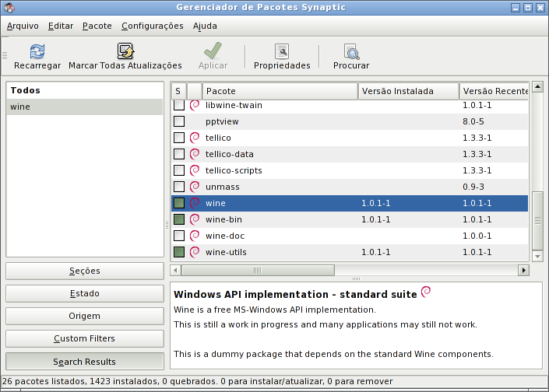
Task: Open the Arquivo menu
Action: point(23,26)
